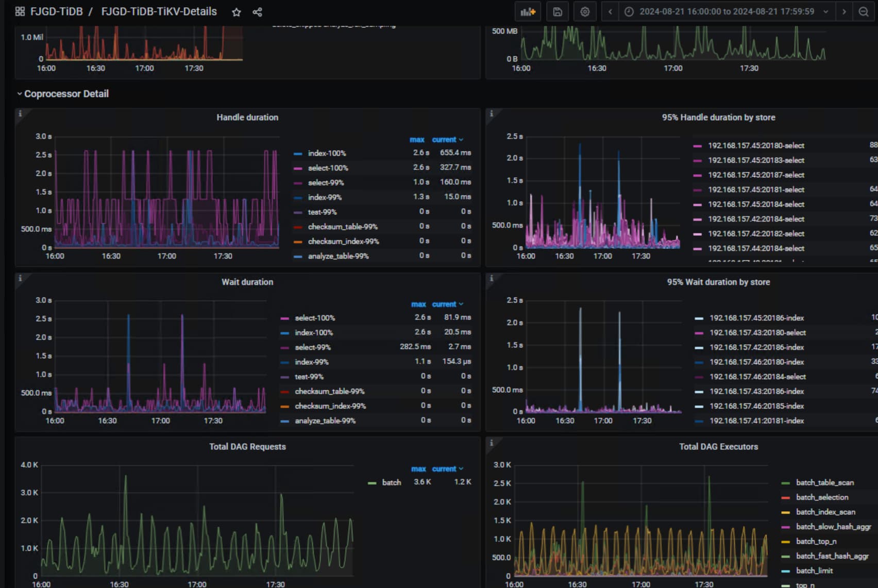Image resolution: width=878 pixels, height=588 pixels.
Task: Open the time range picker dropdown
Action: (x=727, y=12)
